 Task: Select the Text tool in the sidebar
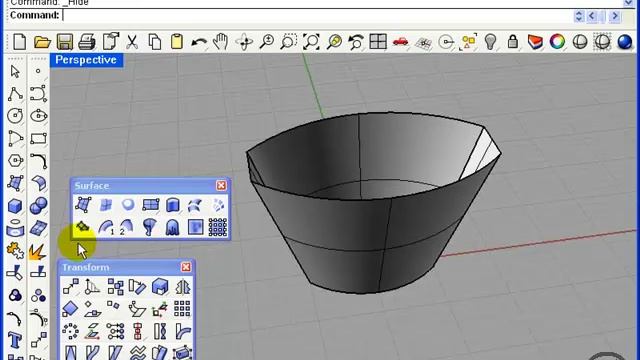coord(15,340)
